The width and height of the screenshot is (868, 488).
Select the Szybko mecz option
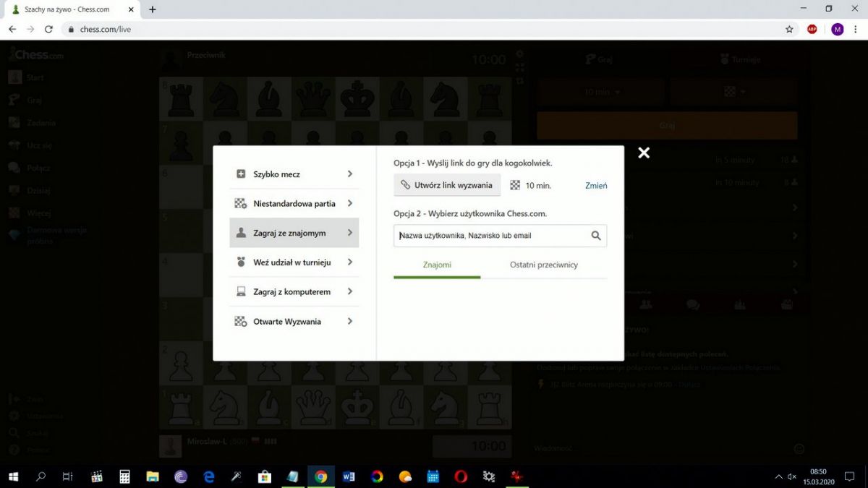[x=294, y=174]
